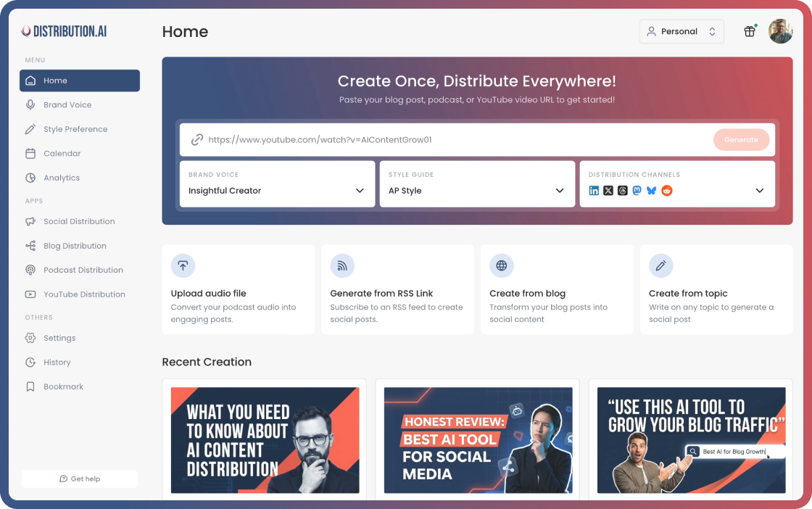Click the Threads channel icon

[x=623, y=191]
